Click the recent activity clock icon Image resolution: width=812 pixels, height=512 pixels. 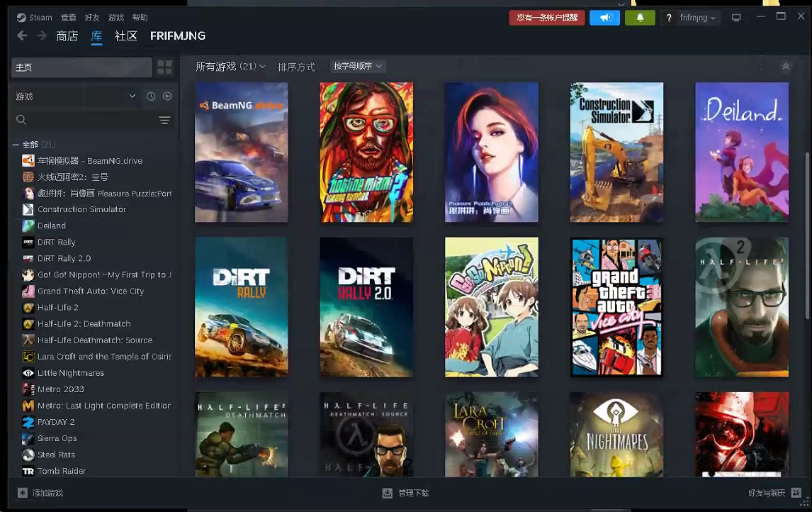[x=151, y=96]
